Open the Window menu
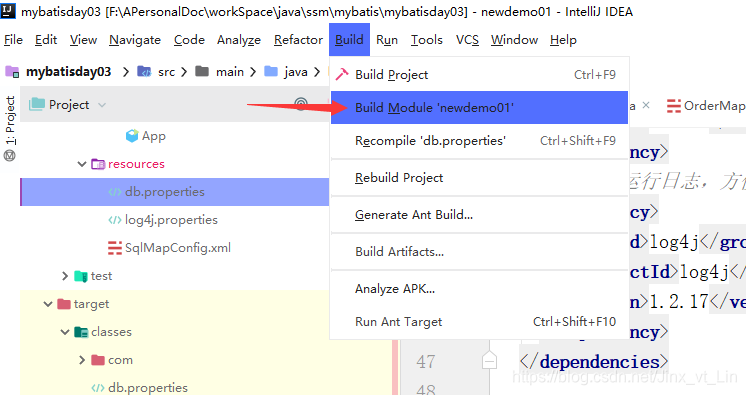The width and height of the screenshot is (746, 395). click(x=514, y=40)
